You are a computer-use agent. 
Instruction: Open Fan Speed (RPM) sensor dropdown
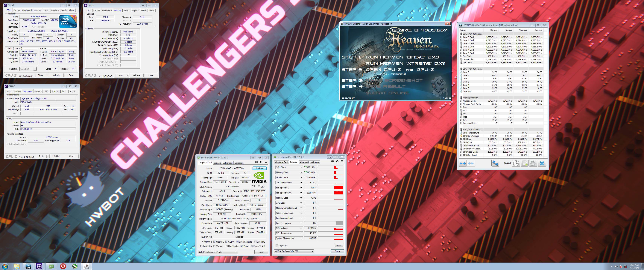tap(301, 193)
